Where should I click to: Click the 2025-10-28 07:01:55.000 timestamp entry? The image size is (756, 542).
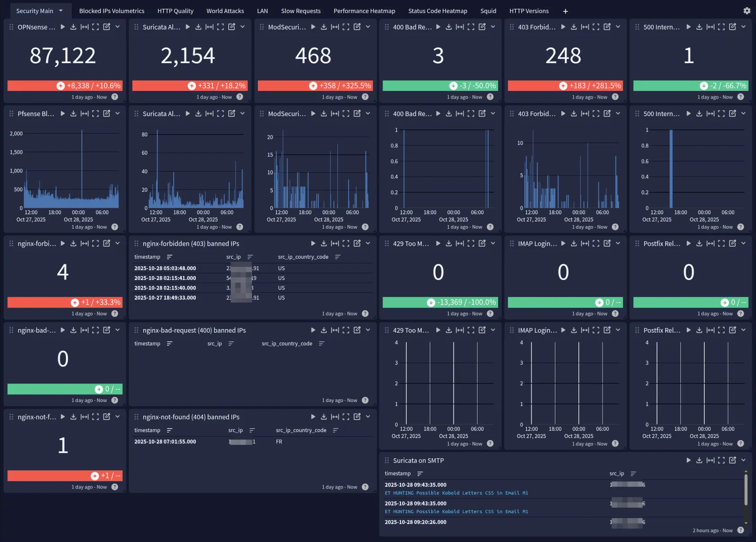(x=165, y=442)
